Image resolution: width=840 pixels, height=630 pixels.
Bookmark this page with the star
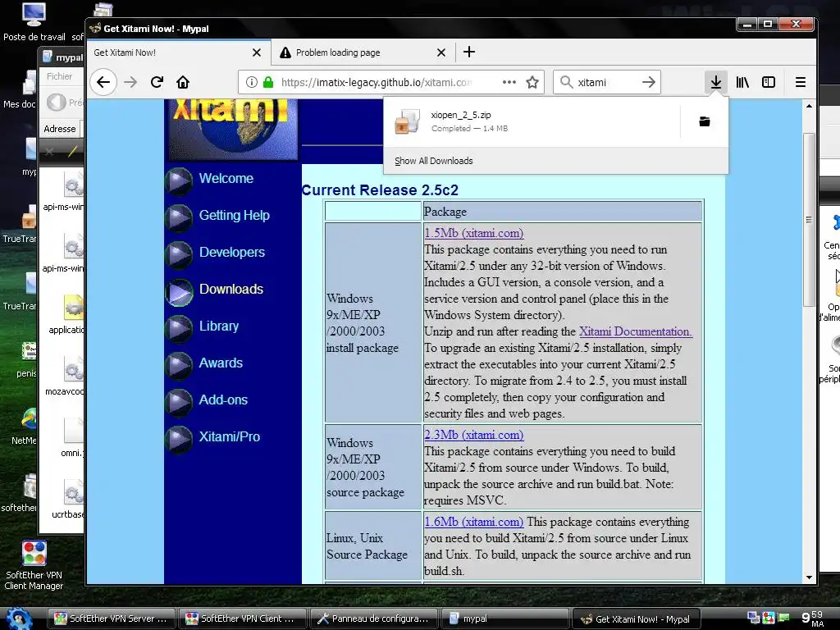[532, 82]
